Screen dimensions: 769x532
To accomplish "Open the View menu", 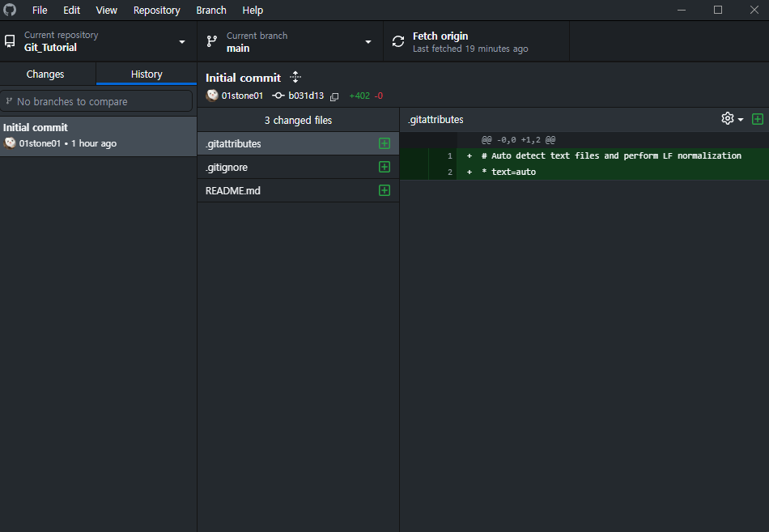I will click(x=106, y=11).
